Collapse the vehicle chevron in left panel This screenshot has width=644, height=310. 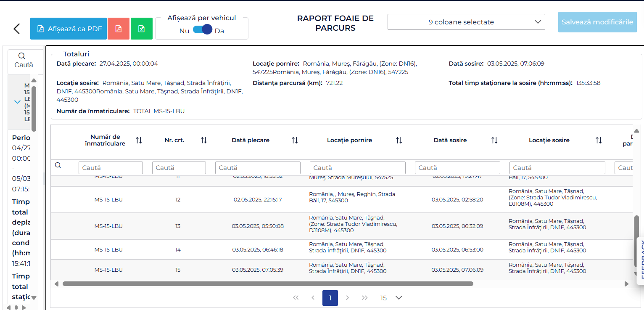click(x=17, y=102)
